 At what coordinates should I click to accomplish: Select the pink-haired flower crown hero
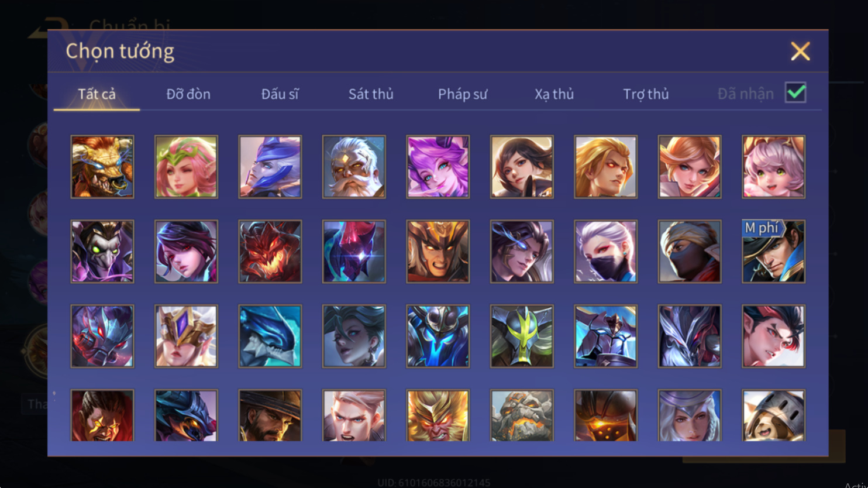tap(186, 167)
